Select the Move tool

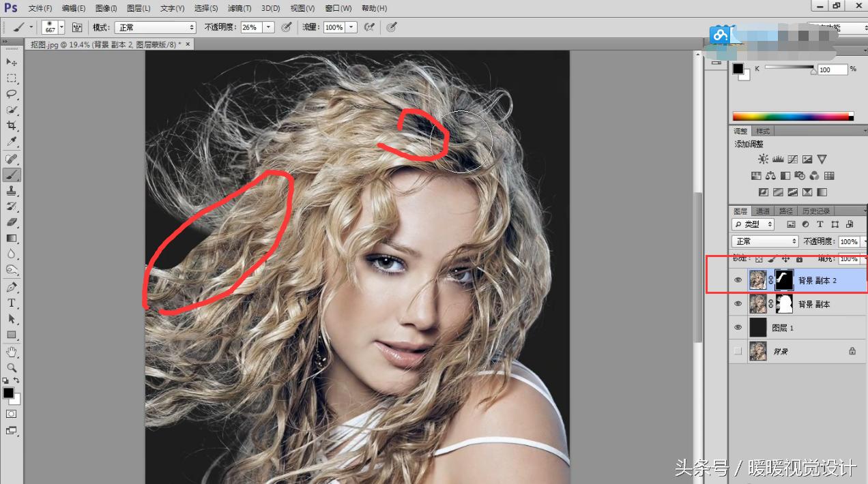coord(12,62)
